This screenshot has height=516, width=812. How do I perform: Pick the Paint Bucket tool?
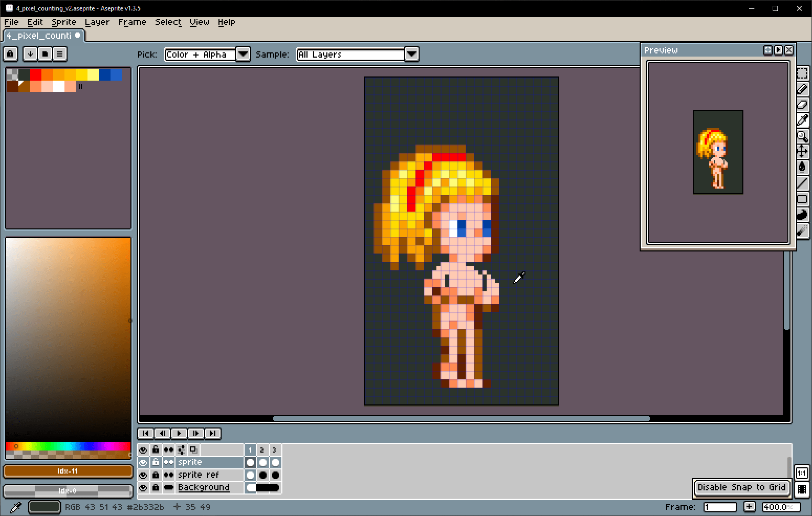pyautogui.click(x=802, y=168)
